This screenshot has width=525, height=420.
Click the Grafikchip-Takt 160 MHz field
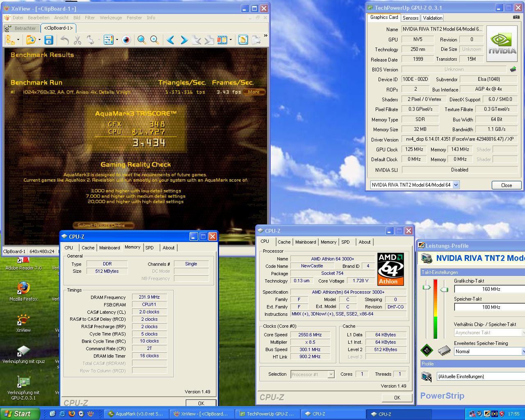[x=490, y=289]
